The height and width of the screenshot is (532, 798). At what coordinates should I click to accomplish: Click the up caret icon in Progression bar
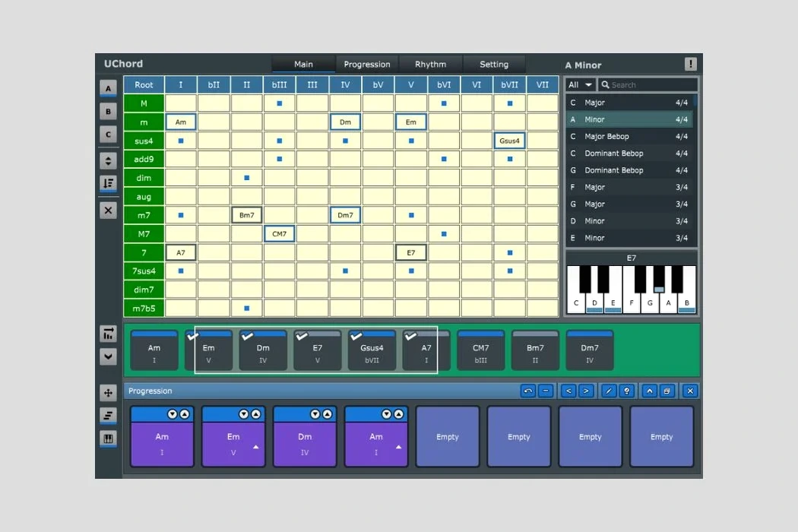(649, 391)
